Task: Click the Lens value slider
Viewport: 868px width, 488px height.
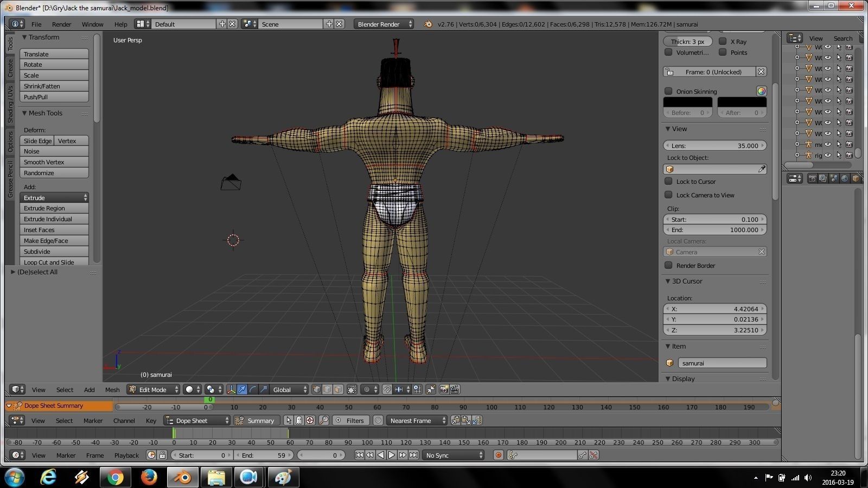Action: click(x=715, y=145)
